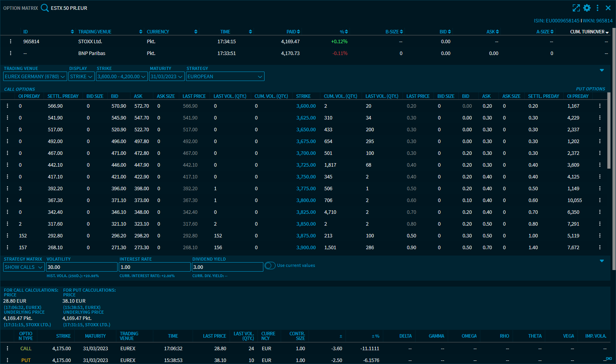The image size is (616, 364).
Task: Open right row menu for strike 3,900.00
Action: click(600, 247)
